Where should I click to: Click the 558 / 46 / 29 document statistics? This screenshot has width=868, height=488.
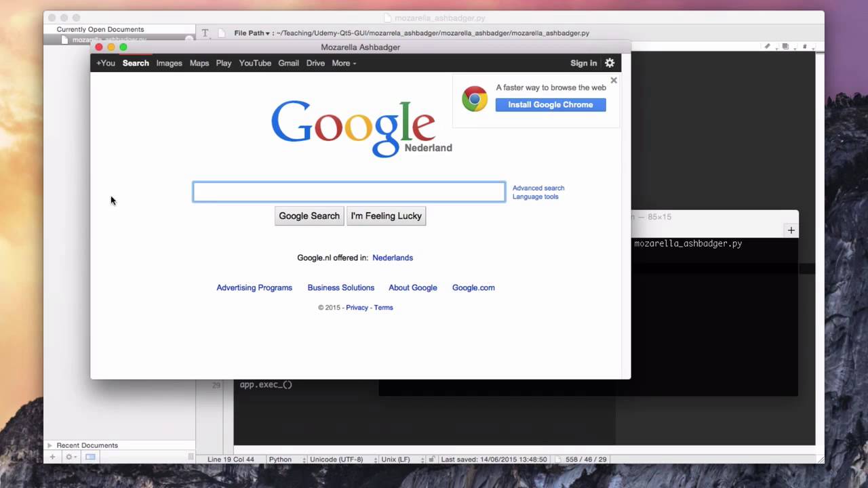tap(586, 459)
